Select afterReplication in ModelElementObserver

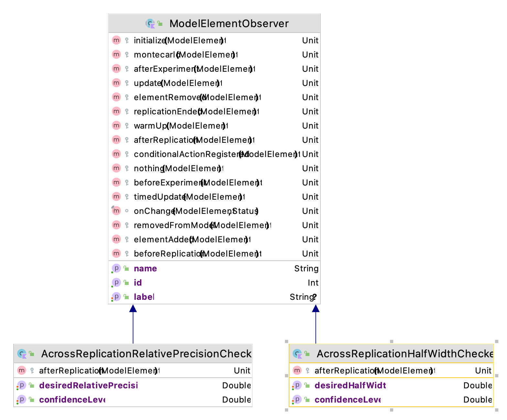[x=214, y=140]
